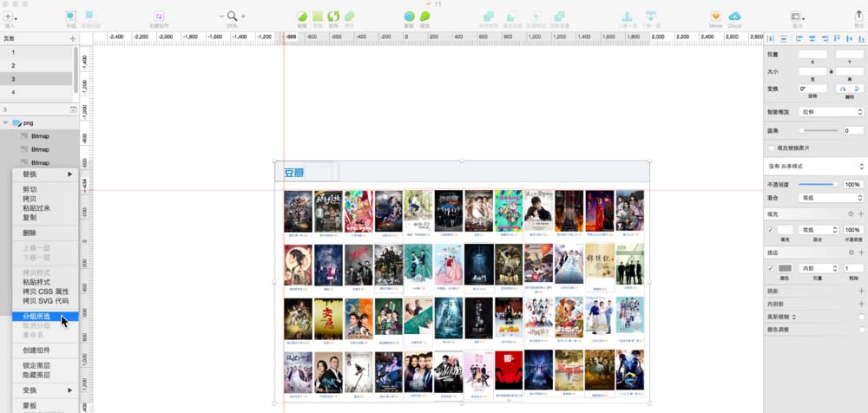This screenshot has height=413, width=868.
Task: Flip the layer vertically
Action: pyautogui.click(x=857, y=88)
